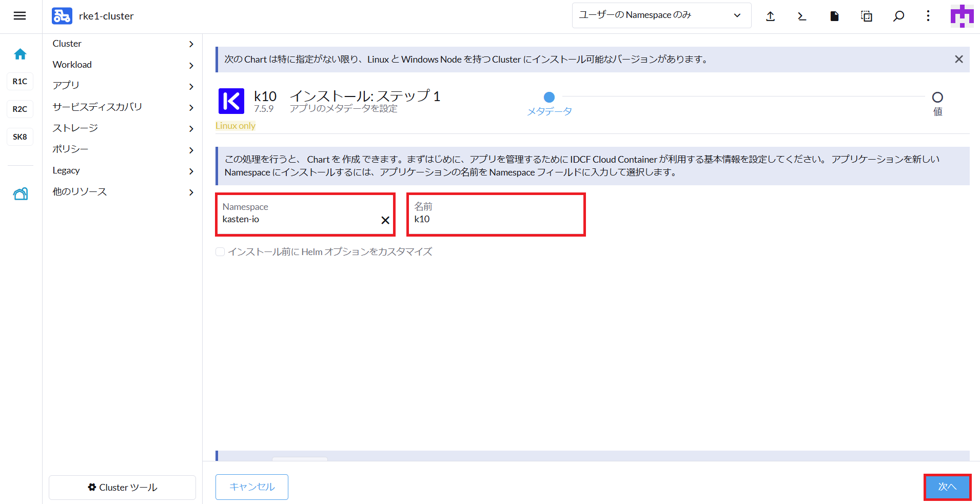Image resolution: width=980 pixels, height=504 pixels.
Task: Download the KubeConfig file icon
Action: point(834,16)
